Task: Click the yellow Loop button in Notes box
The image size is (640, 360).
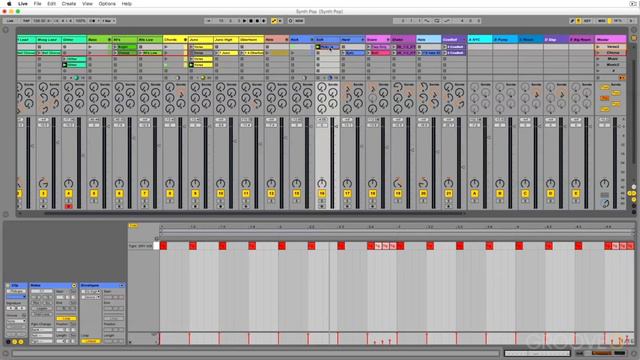Action: pos(66,318)
